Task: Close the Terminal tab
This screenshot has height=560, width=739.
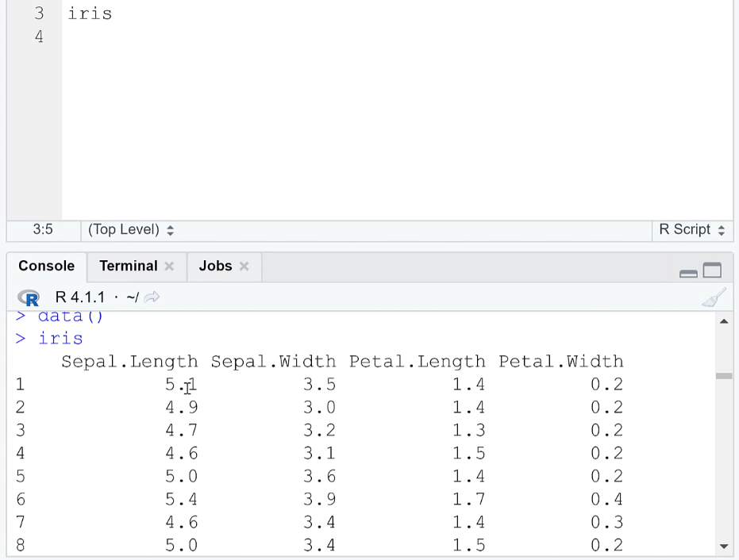Action: pos(169,266)
